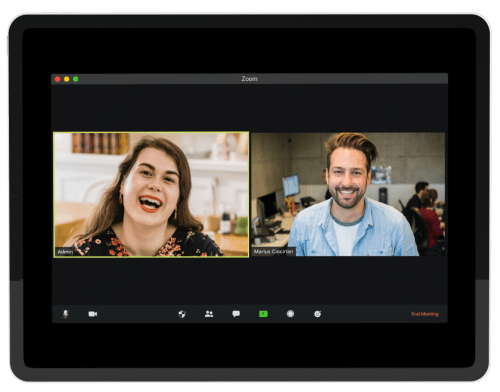Close the Zoom window with red button

[x=57, y=79]
